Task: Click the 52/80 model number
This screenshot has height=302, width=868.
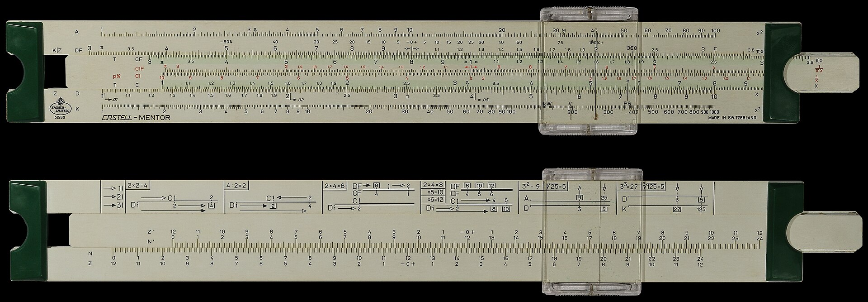Action: 60,118
